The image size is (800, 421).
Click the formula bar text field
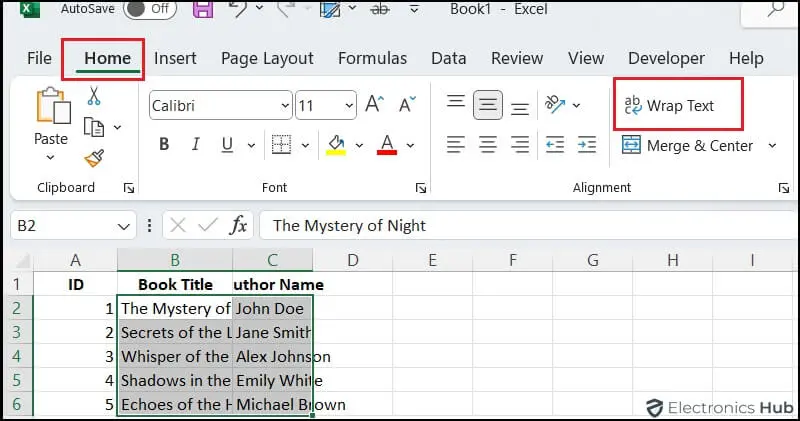click(520, 226)
